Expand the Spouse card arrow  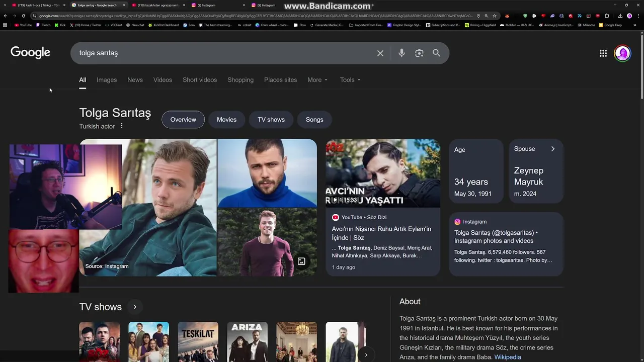[552, 149]
